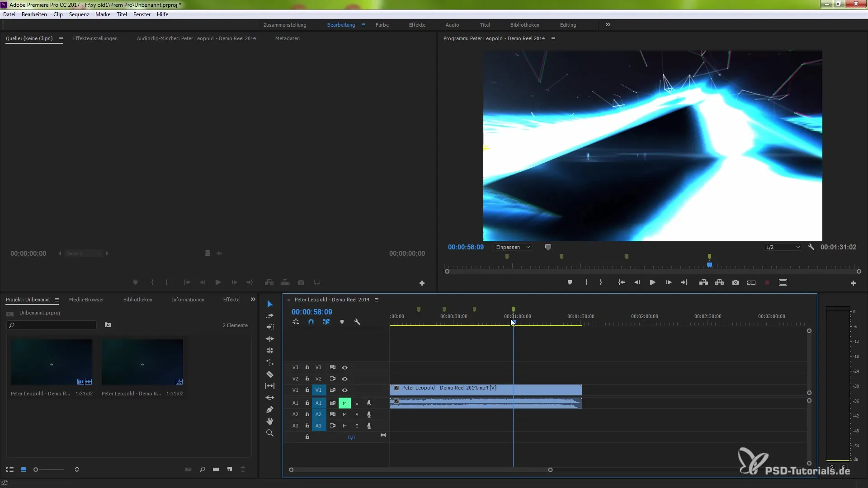The height and width of the screenshot is (488, 868).
Task: Click the project panel search field
Action: coord(52,325)
